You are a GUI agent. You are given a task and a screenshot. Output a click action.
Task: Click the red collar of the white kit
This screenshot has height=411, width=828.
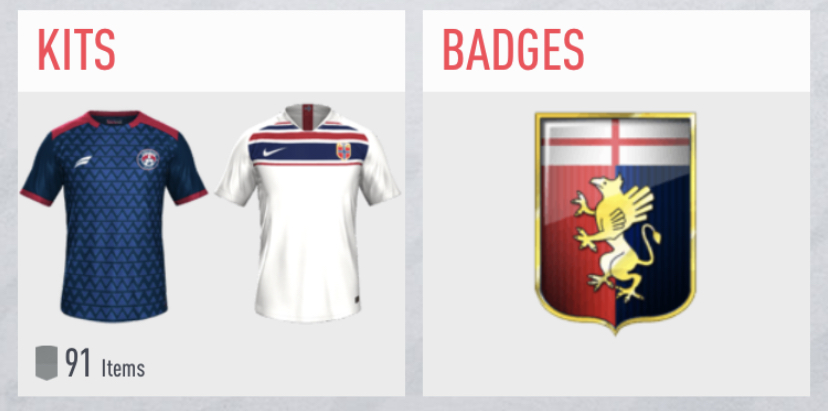[x=308, y=117]
